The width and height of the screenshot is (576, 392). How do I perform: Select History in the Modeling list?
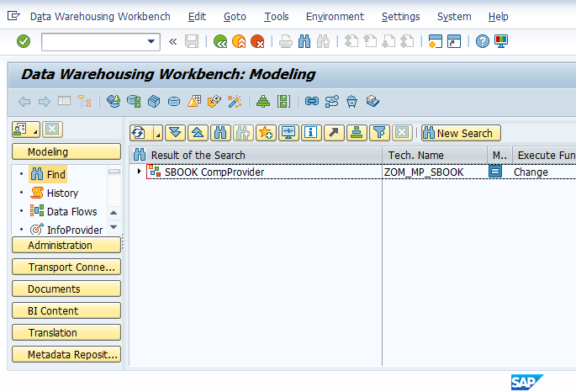(x=55, y=193)
